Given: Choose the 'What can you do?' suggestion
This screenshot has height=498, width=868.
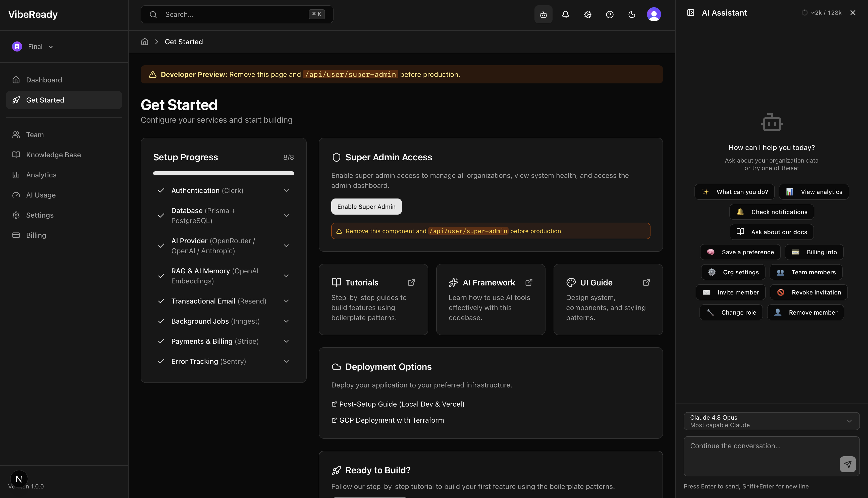Looking at the screenshot, I should (x=734, y=192).
